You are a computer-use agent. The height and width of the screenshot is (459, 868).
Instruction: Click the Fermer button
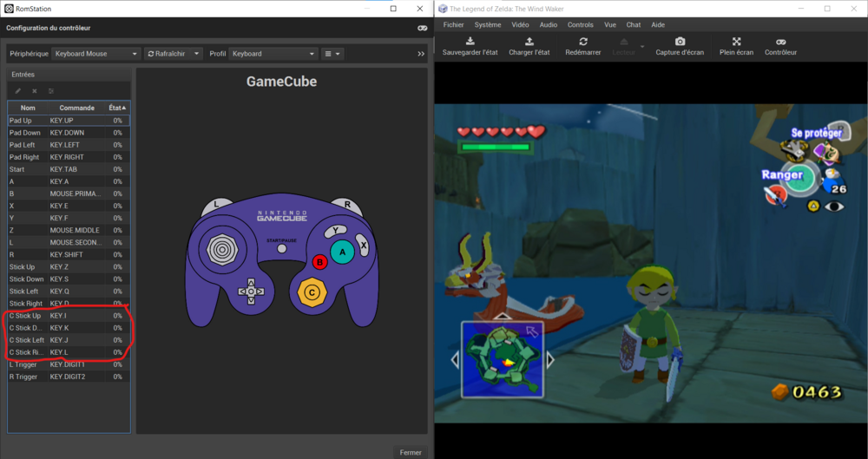411,452
